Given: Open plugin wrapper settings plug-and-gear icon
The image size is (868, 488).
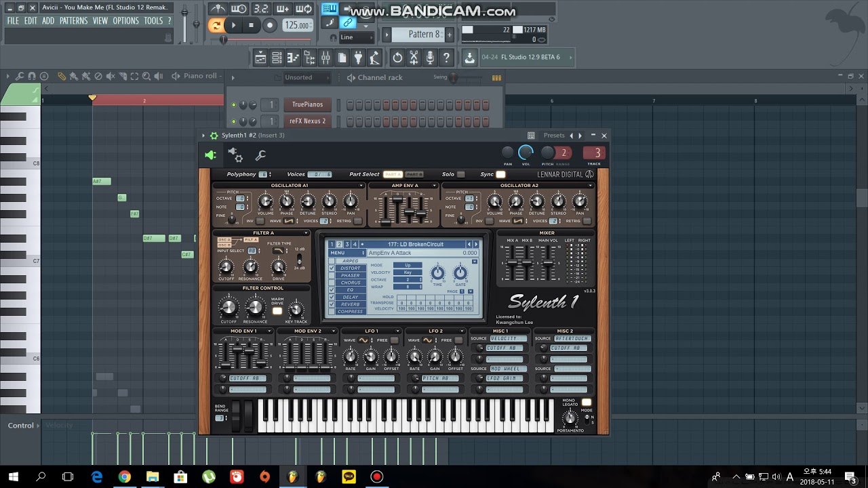Looking at the screenshot, I should click(x=235, y=155).
